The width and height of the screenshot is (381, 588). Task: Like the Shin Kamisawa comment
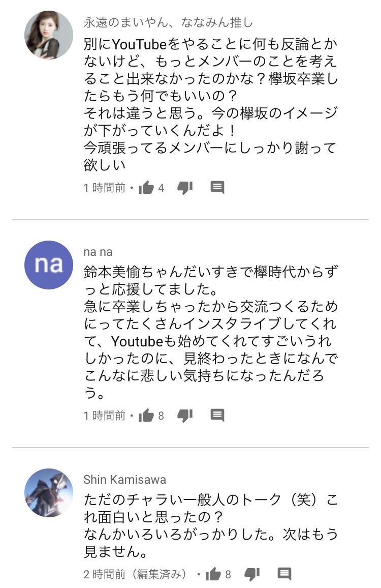coord(213,574)
